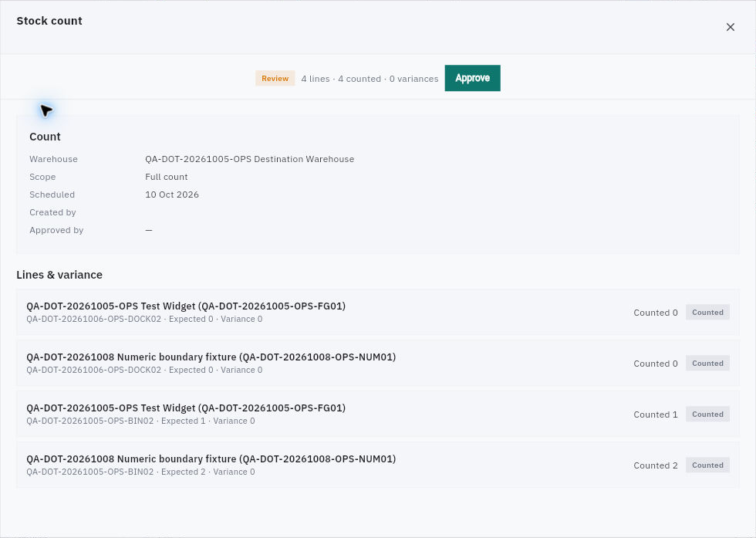Select the Created by label
756x538 pixels.
click(x=52, y=213)
